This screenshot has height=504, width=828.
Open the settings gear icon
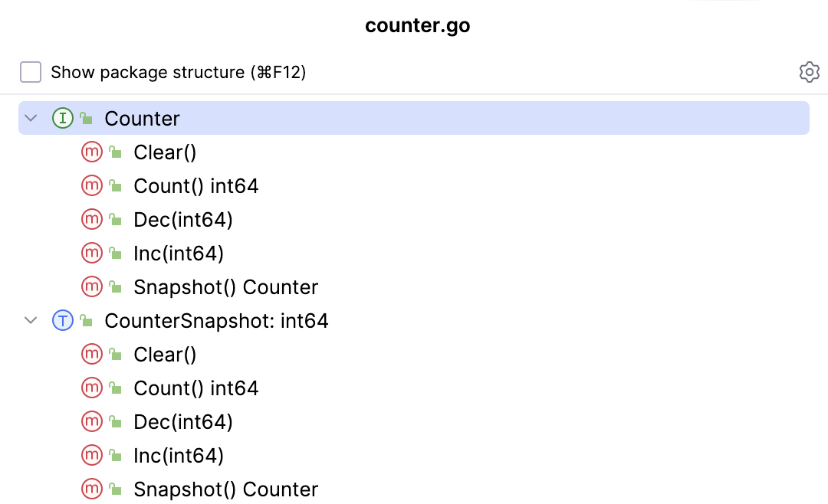click(809, 73)
